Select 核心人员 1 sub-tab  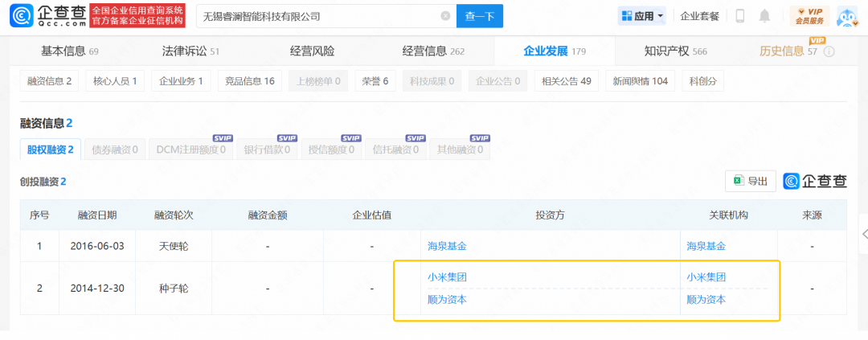[115, 81]
